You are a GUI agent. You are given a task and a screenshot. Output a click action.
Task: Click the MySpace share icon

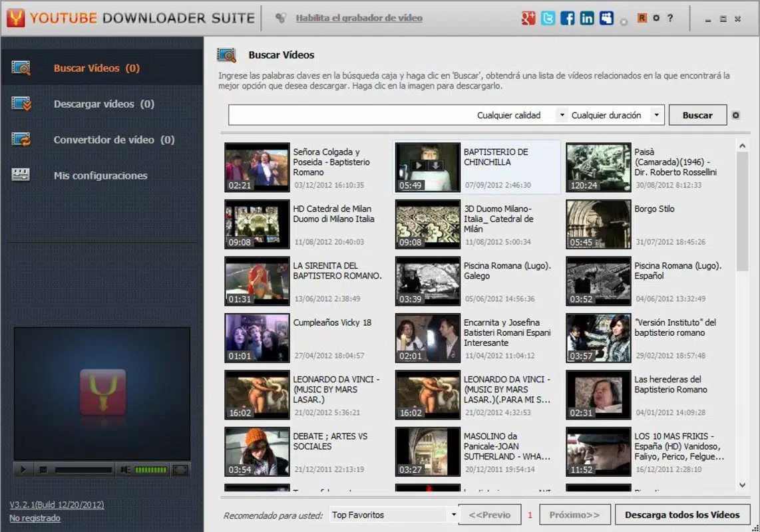click(x=606, y=18)
